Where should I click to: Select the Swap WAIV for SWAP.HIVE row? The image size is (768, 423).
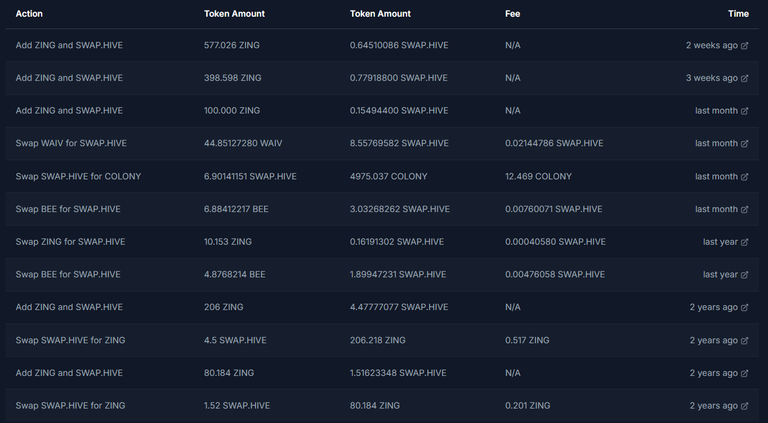[x=382, y=143]
